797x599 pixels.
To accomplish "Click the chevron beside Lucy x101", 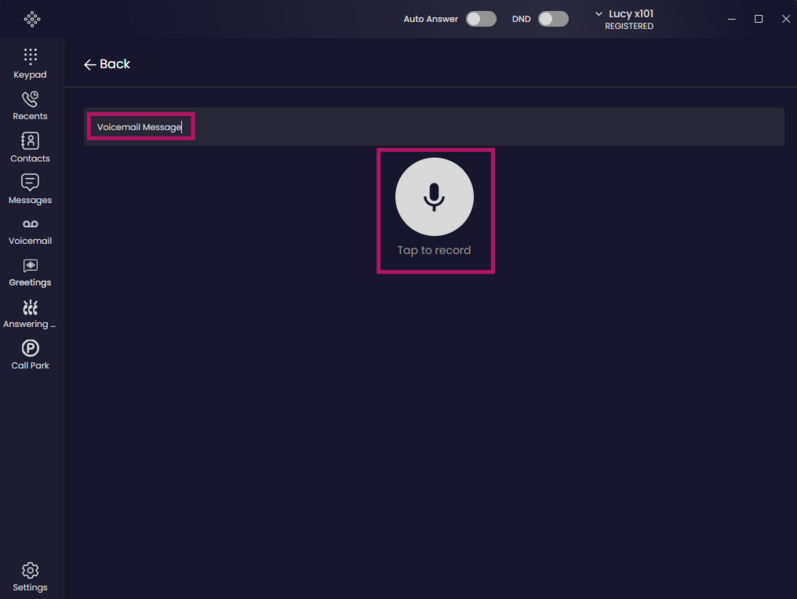I will 599,14.
